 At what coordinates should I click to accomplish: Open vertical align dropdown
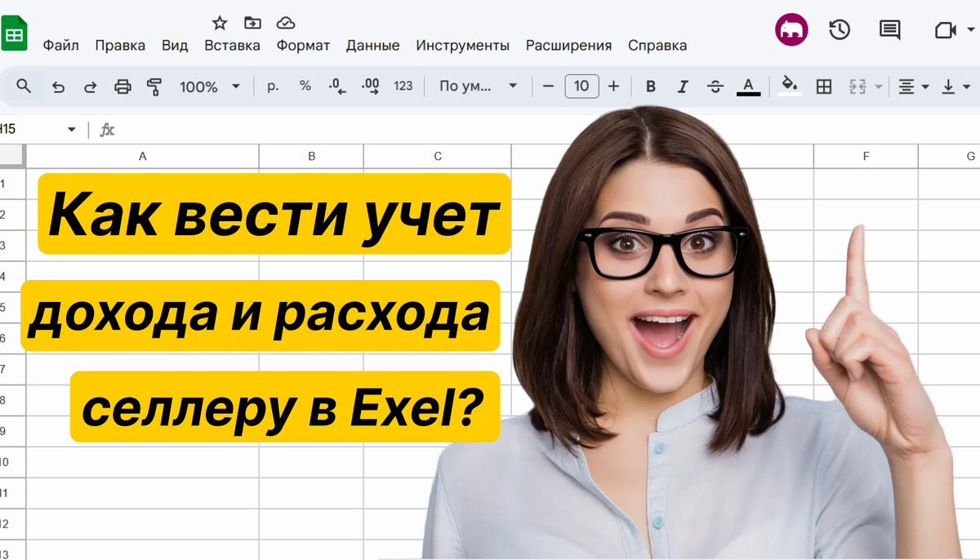coord(956,87)
